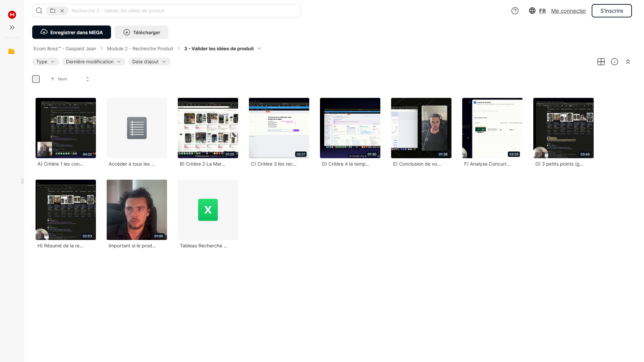Open video A) Critère 1 les con...
Viewport: 644px width, 362px height.
point(66,132)
